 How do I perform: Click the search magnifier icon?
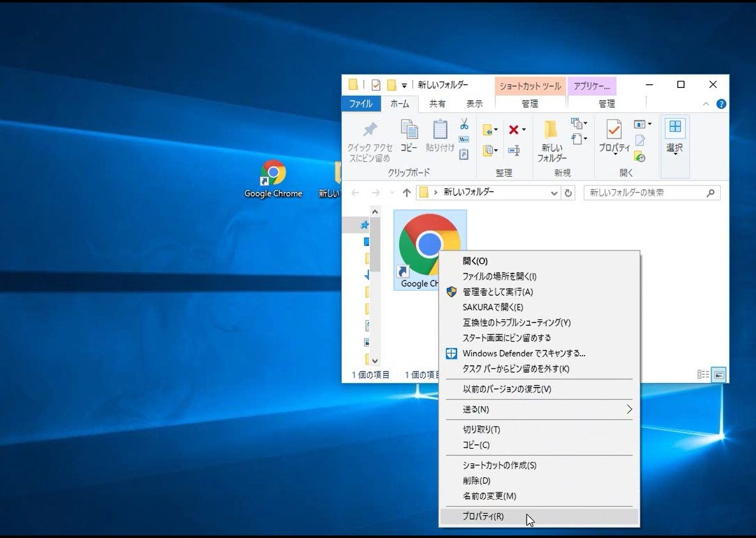710,193
